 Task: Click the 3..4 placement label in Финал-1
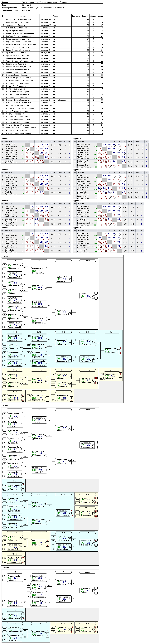(112, 332)
